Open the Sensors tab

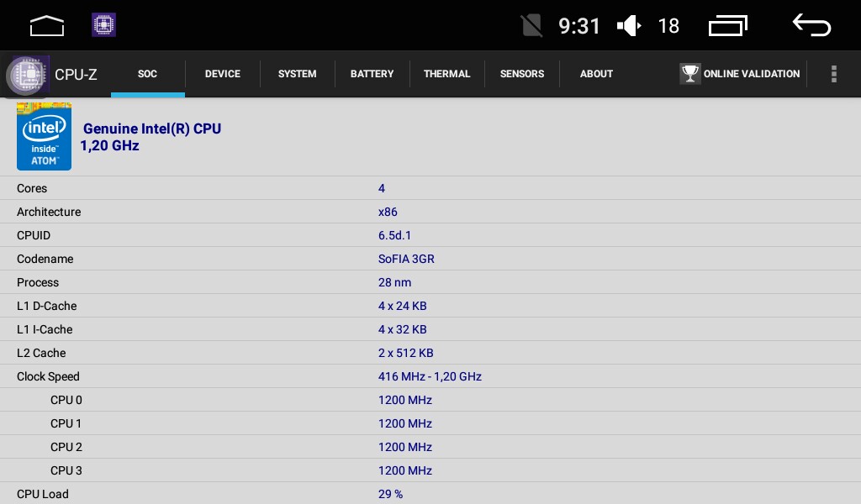[521, 73]
